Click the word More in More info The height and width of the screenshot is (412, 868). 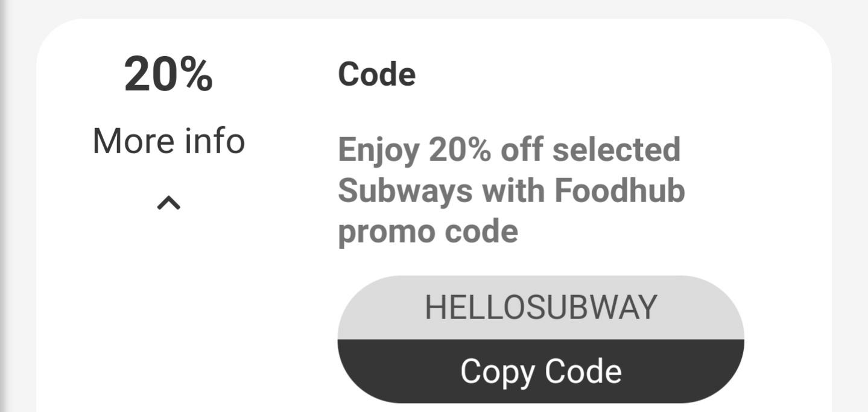[130, 141]
